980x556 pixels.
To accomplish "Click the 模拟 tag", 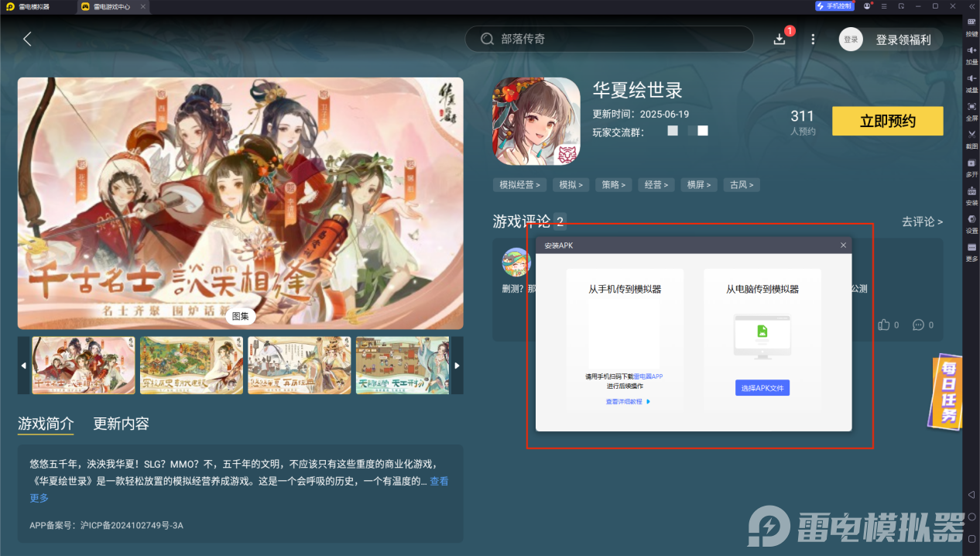I will pyautogui.click(x=571, y=185).
